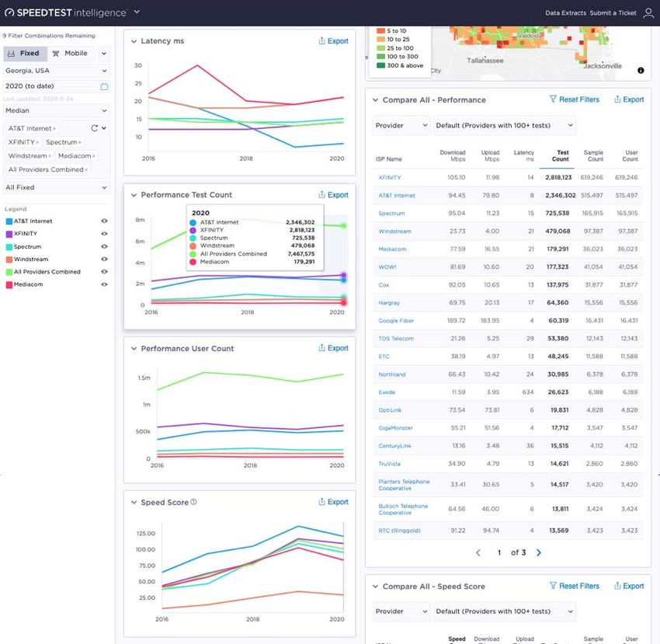Open Default Providers filter in Performance table
The width and height of the screenshot is (660, 644).
(x=504, y=126)
